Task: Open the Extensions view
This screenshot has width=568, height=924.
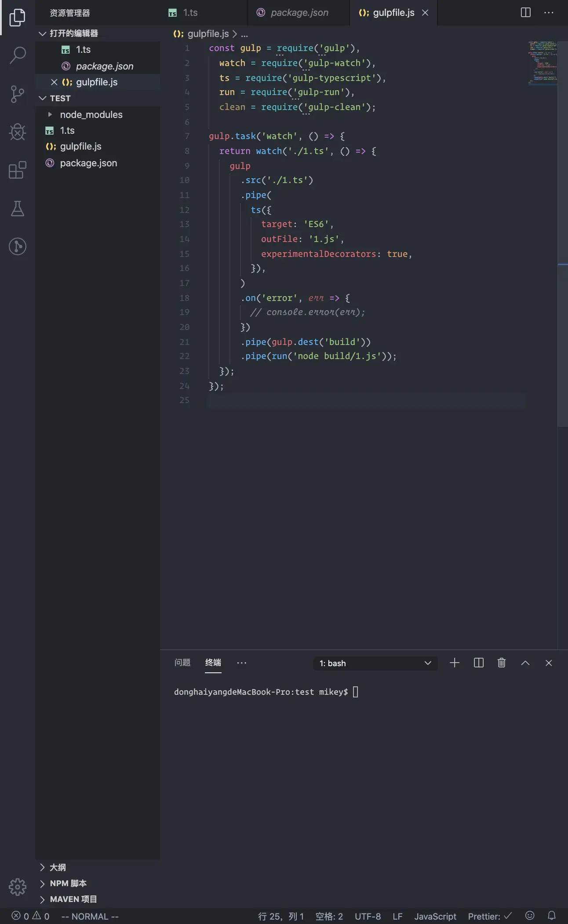Action: click(x=18, y=170)
